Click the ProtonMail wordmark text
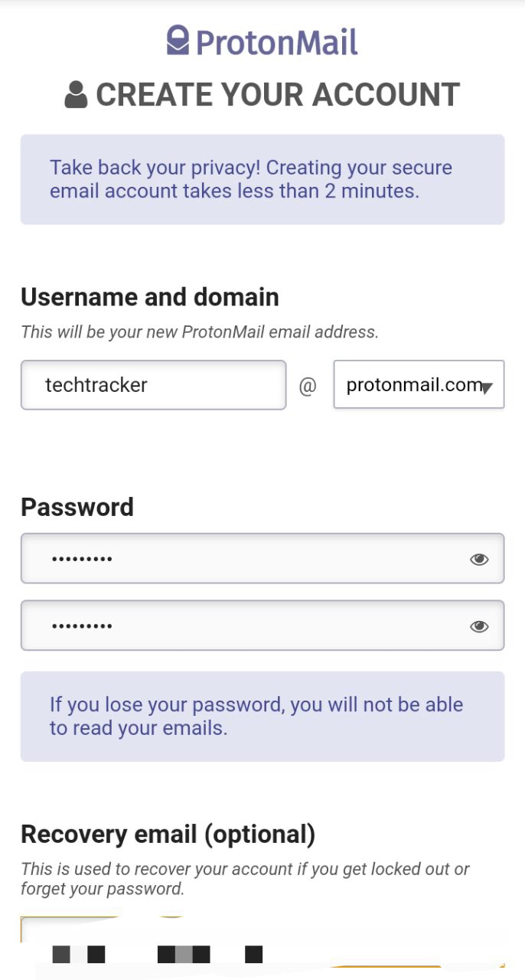The width and height of the screenshot is (525, 980). point(277,42)
